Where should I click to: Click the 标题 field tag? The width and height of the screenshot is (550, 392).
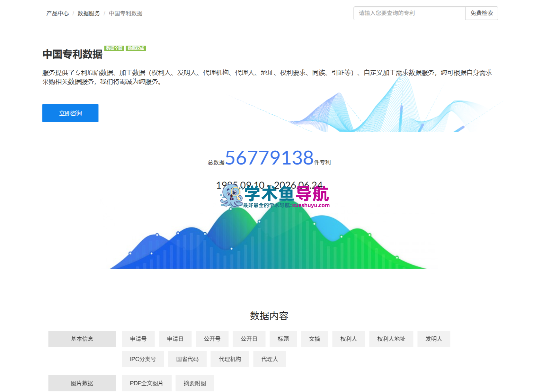point(283,339)
